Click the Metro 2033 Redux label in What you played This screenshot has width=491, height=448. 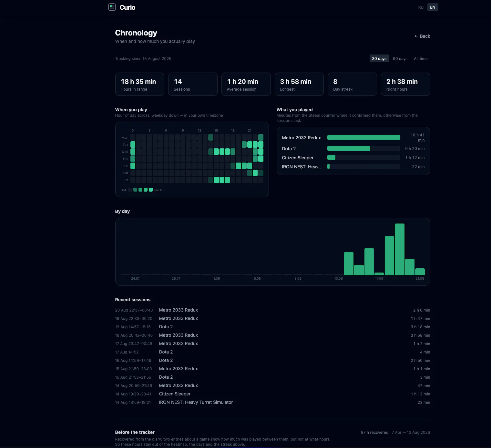point(301,138)
